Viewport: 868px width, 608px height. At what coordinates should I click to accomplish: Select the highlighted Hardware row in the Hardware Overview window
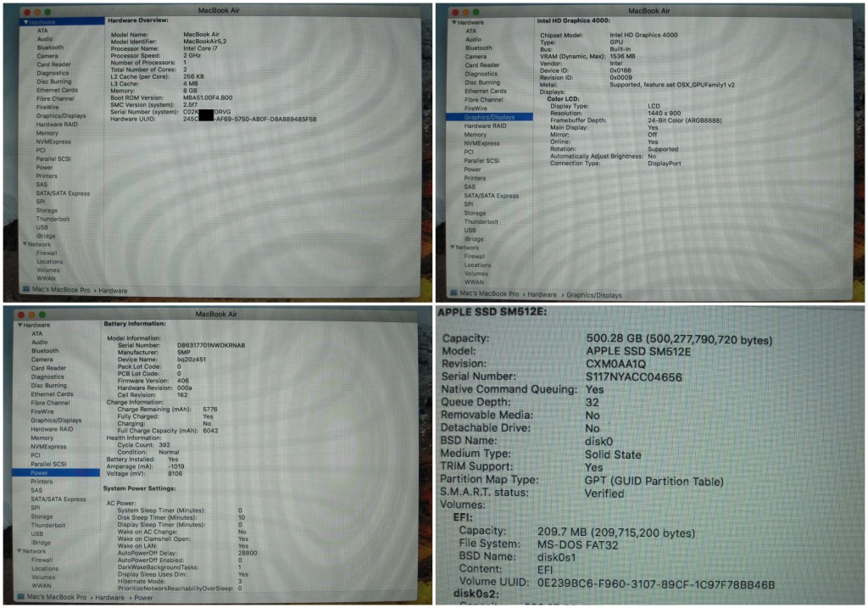tap(62, 22)
